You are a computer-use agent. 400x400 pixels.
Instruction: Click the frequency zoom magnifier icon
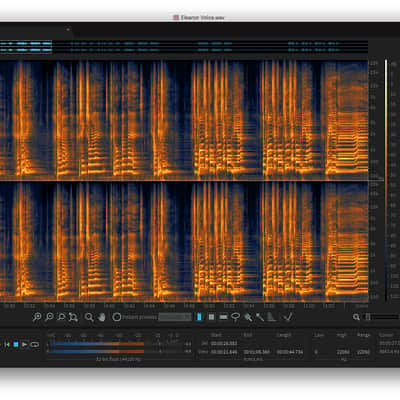[356, 317]
